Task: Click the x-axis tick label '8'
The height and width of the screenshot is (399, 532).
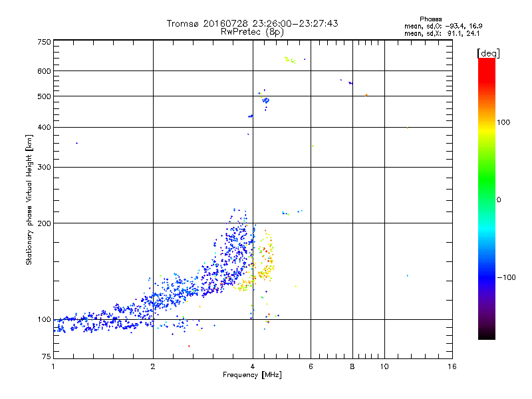Action: (x=352, y=366)
